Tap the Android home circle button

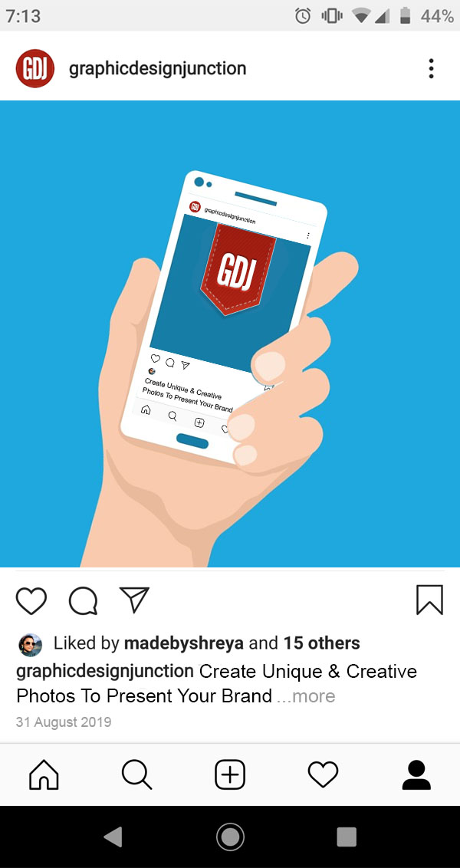coord(230,837)
